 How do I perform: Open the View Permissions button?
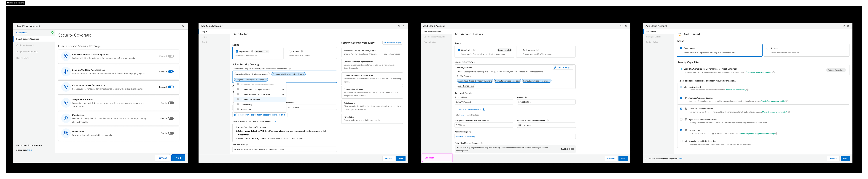[392, 43]
